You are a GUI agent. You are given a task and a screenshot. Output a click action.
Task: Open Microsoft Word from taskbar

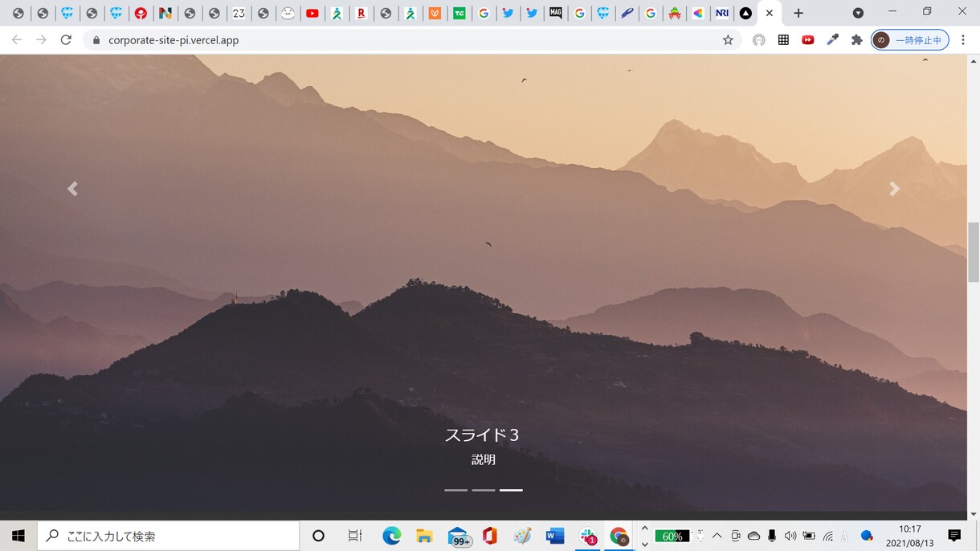pos(555,536)
